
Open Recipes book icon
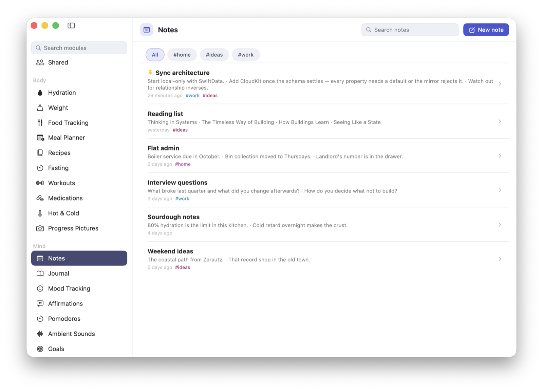pyautogui.click(x=40, y=153)
